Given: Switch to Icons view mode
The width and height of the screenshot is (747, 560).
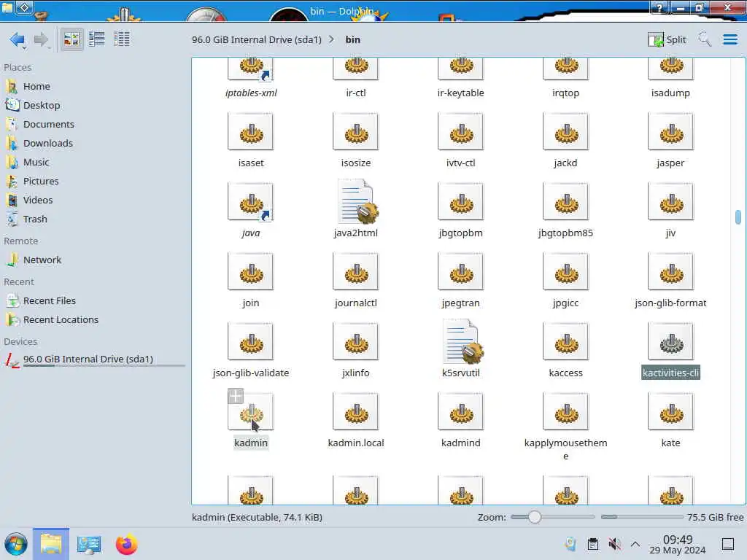Looking at the screenshot, I should (72, 39).
